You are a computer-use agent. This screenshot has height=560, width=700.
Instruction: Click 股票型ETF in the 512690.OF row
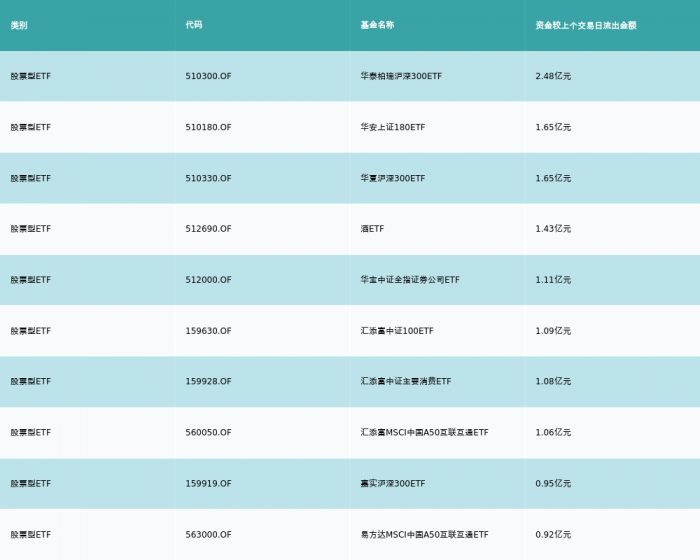click(x=31, y=229)
